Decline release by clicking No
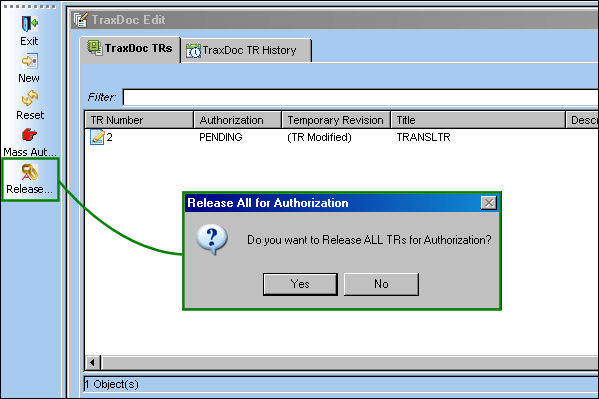 381,284
